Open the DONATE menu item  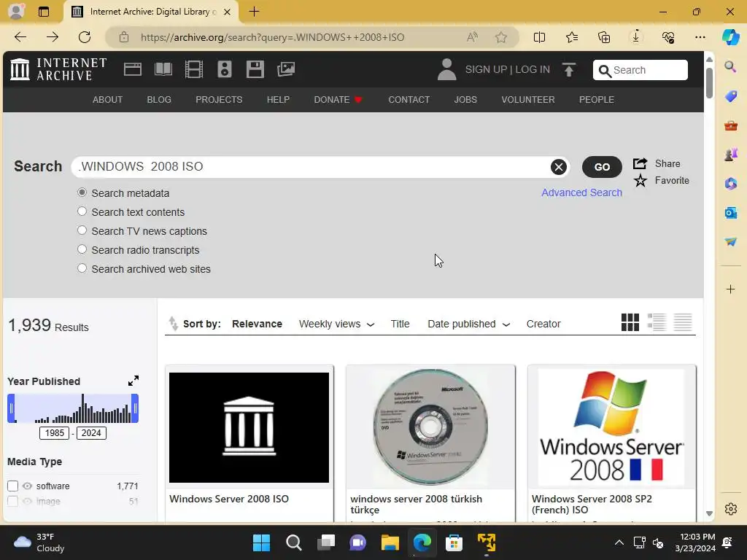pos(338,99)
